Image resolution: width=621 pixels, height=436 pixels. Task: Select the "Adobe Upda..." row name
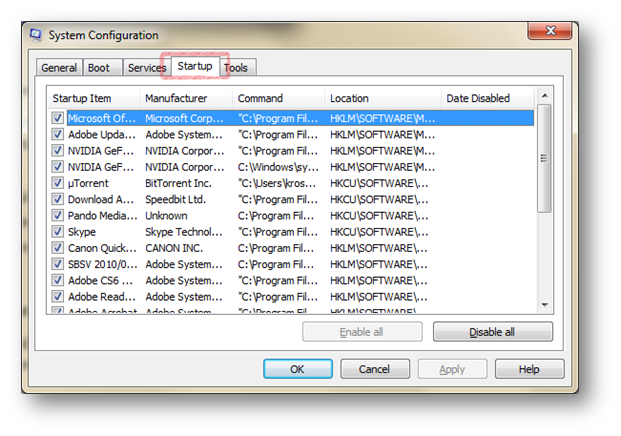pos(102,135)
